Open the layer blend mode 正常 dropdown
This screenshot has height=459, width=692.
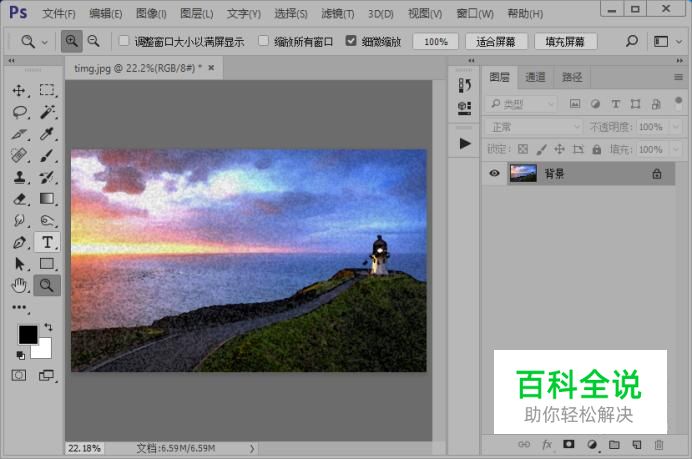tap(534, 127)
